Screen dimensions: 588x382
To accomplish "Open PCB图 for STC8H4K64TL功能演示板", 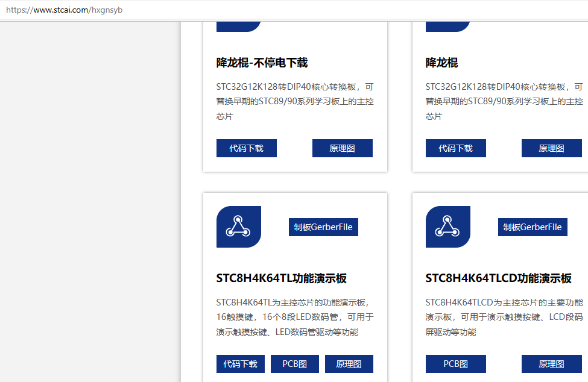I will pos(295,364).
